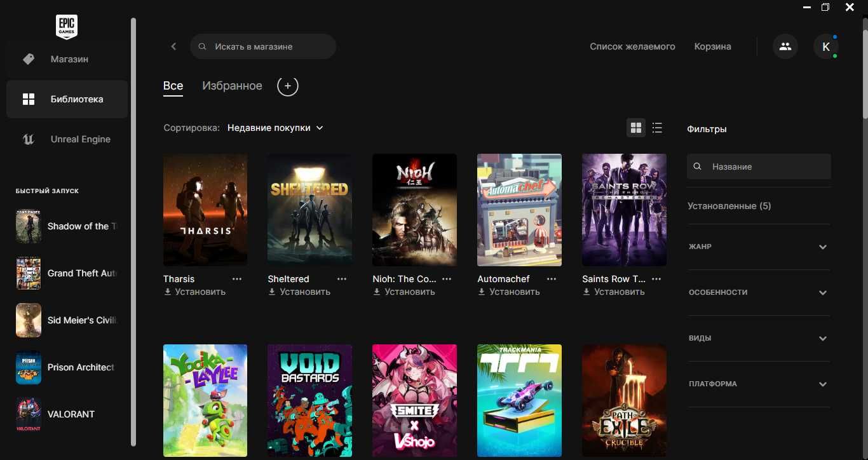Go back with the left arrow
868x460 pixels.
point(173,46)
